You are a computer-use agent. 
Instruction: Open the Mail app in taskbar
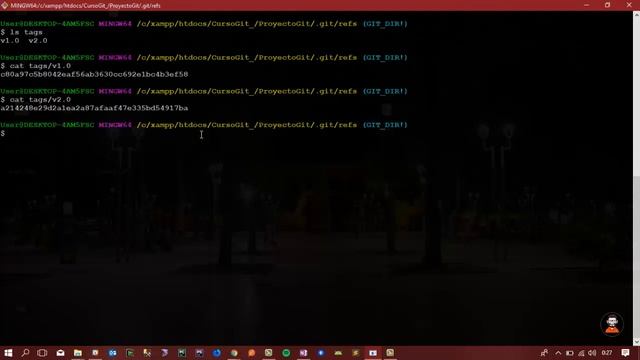pyautogui.click(x=60, y=353)
